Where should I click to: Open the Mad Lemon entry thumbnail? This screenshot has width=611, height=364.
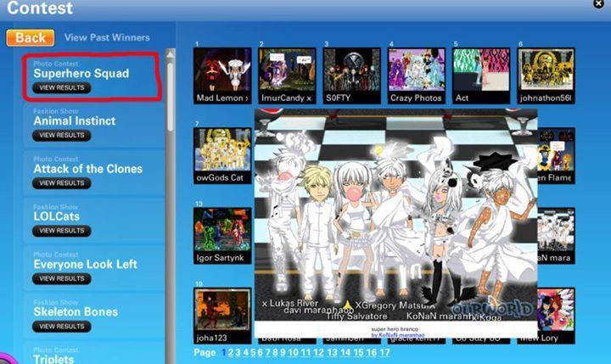222,76
